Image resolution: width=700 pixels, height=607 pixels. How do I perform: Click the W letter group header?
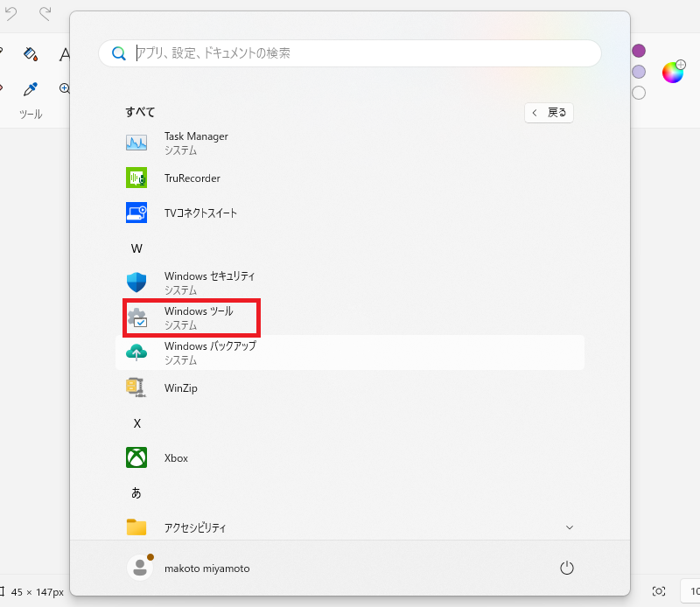tap(136, 248)
